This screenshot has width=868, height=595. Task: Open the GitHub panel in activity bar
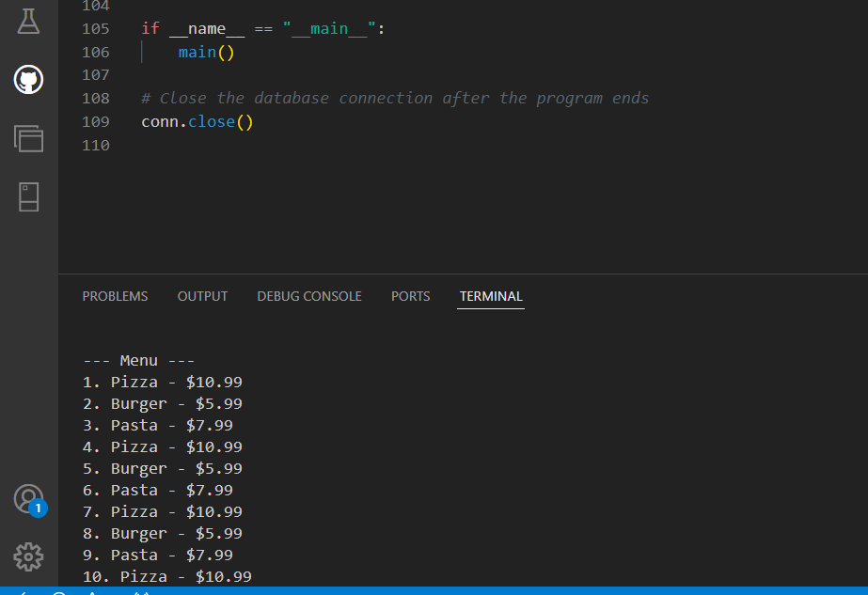[28, 79]
